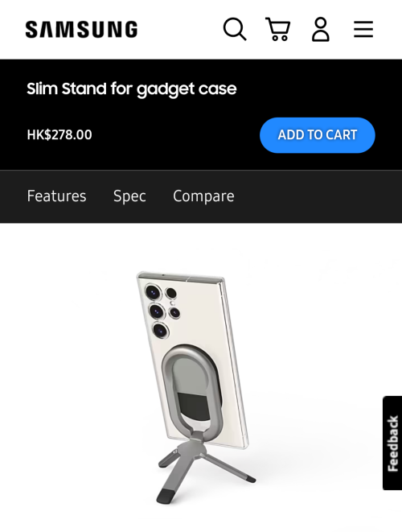The width and height of the screenshot is (402, 532).
Task: Click the Slim Stand for gadget case title
Action: [132, 89]
